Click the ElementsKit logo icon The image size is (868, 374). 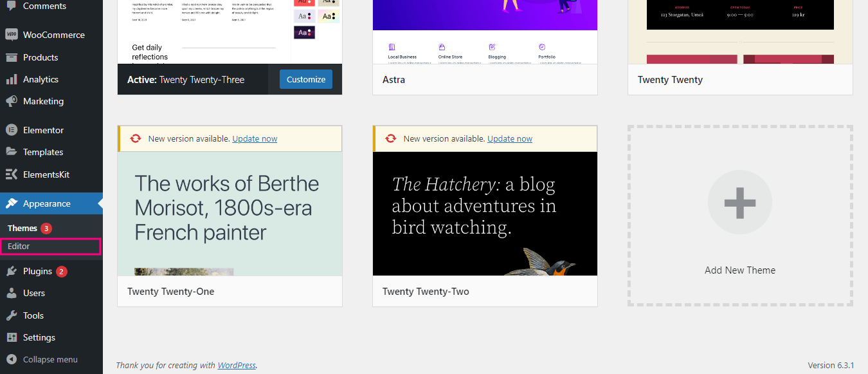(x=12, y=174)
